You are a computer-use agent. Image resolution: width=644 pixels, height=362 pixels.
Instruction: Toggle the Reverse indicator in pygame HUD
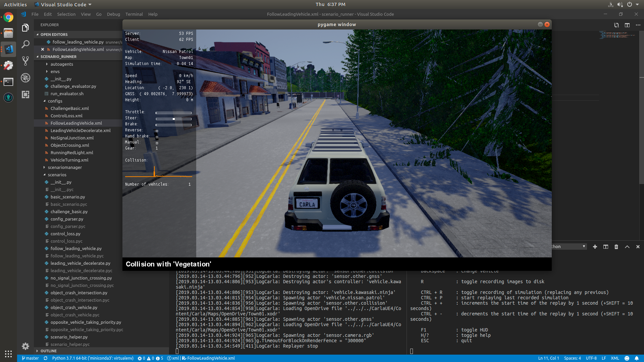(x=157, y=130)
